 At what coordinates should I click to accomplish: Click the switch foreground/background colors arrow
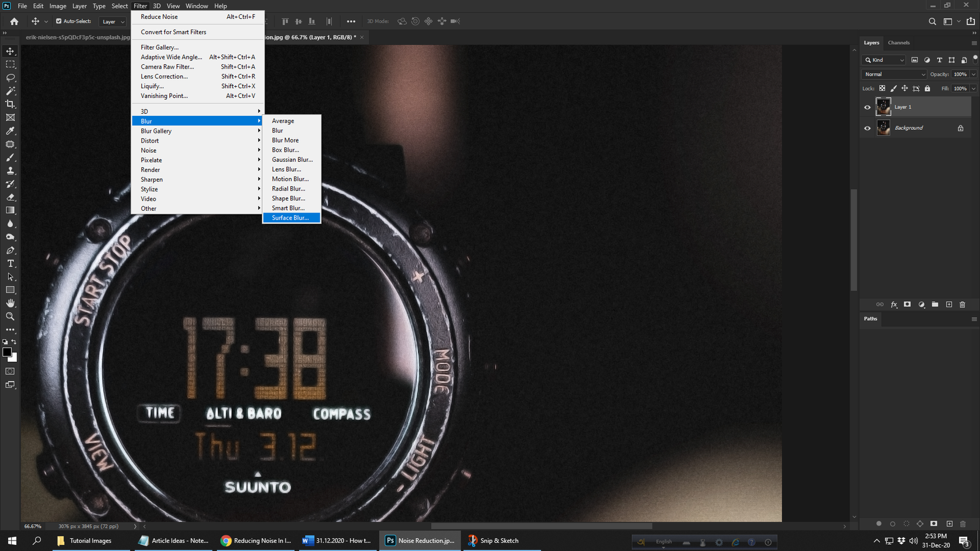click(x=14, y=342)
